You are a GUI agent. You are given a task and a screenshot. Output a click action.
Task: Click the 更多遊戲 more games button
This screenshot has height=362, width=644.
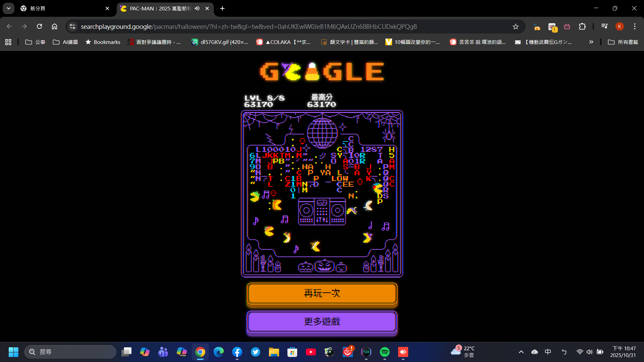coord(322,322)
